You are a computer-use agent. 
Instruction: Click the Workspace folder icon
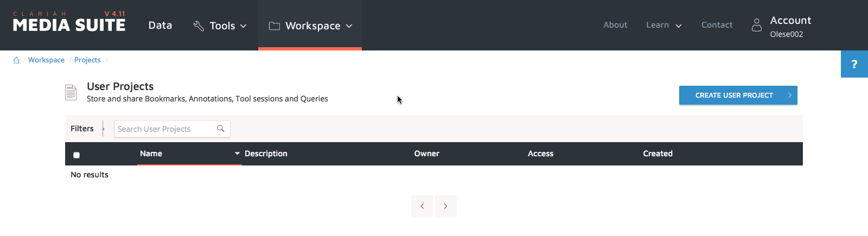[275, 25]
